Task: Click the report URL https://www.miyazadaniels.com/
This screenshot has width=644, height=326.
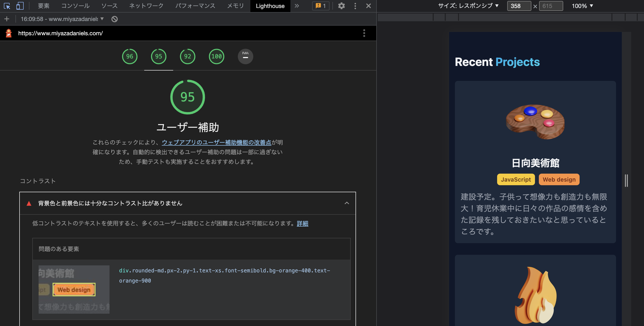Action: click(61, 33)
